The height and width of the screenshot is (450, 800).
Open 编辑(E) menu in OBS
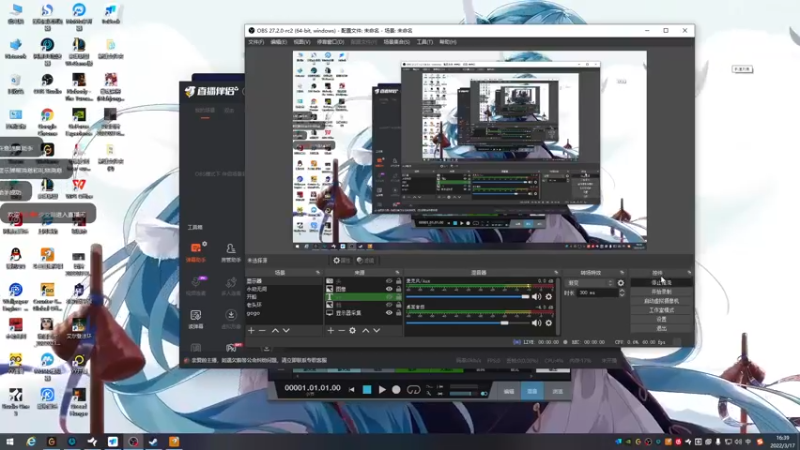click(x=279, y=42)
